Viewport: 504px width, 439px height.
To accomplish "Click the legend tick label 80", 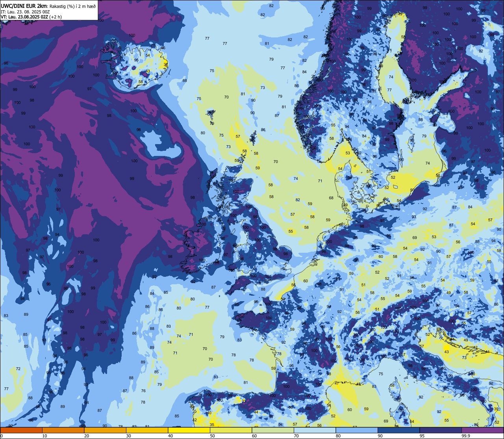I will point(338,436).
